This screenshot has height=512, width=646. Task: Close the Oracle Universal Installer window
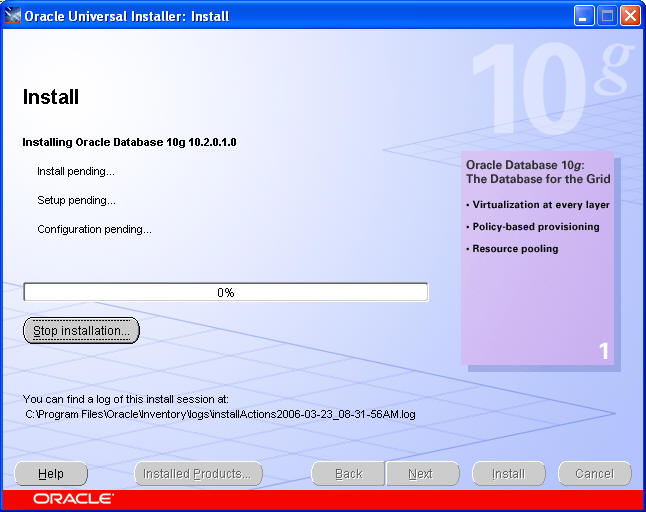[630, 16]
